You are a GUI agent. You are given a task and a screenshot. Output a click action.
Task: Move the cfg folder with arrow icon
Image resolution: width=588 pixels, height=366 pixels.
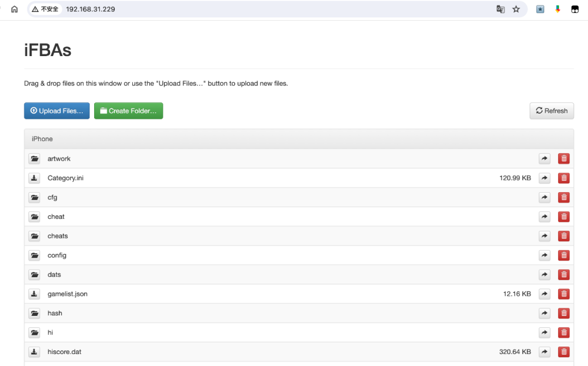point(544,197)
